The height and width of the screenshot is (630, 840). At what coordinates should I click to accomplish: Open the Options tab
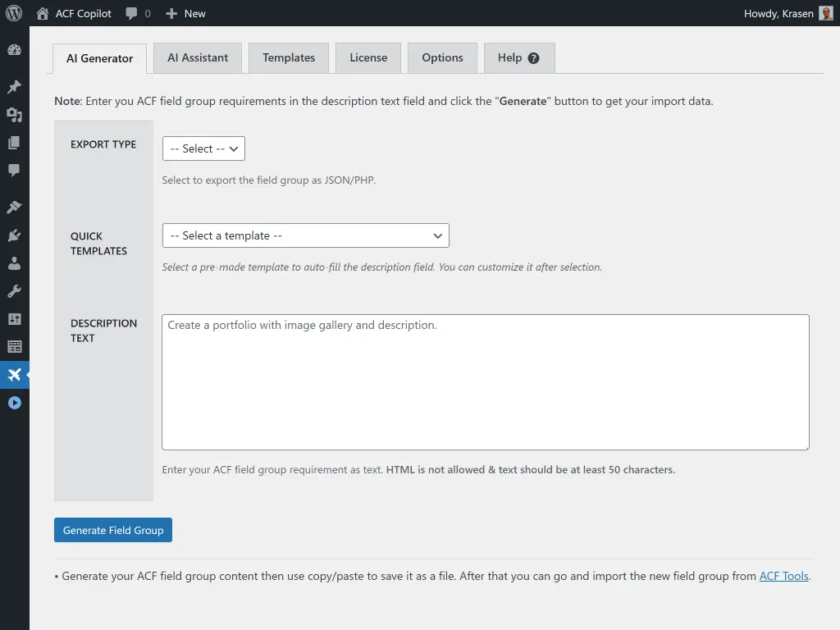tap(442, 57)
